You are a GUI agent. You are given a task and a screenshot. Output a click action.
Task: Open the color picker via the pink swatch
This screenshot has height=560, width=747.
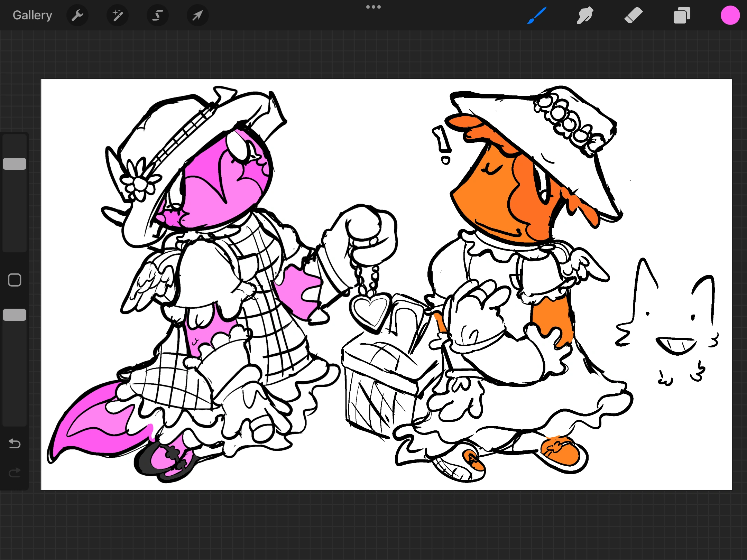click(x=730, y=15)
